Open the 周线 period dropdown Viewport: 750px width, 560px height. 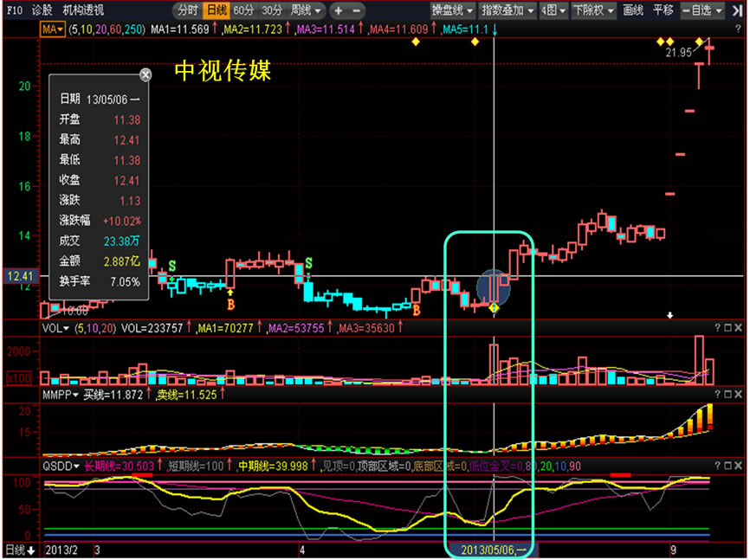click(306, 10)
